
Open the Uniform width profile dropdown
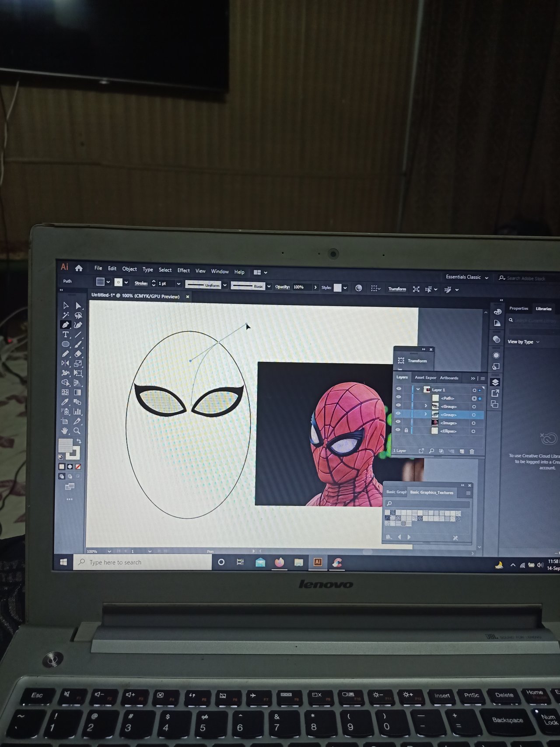point(225,285)
